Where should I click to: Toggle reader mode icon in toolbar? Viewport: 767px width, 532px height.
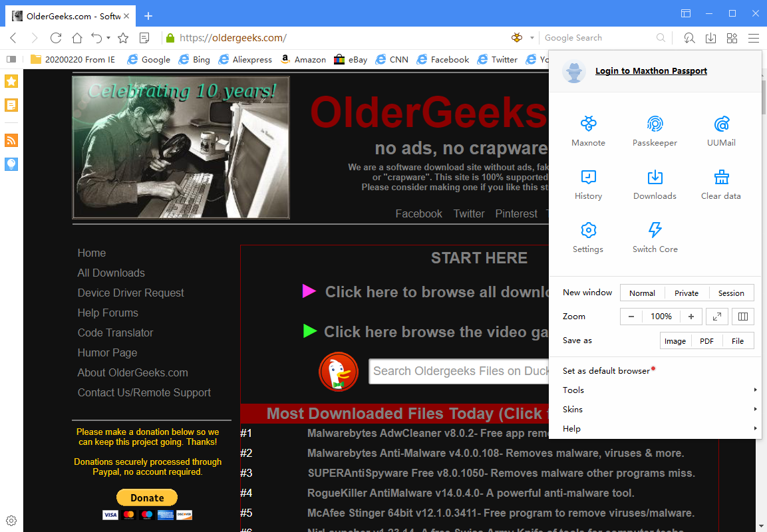click(x=144, y=38)
